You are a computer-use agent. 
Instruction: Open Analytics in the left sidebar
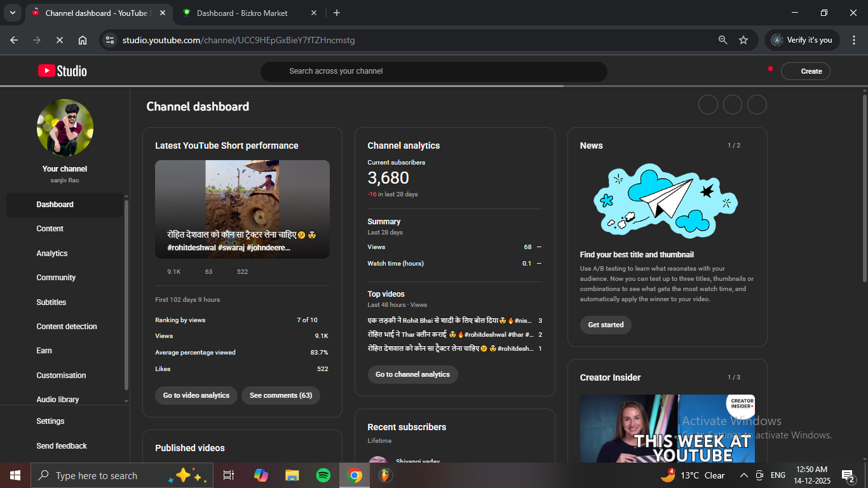coord(52,254)
